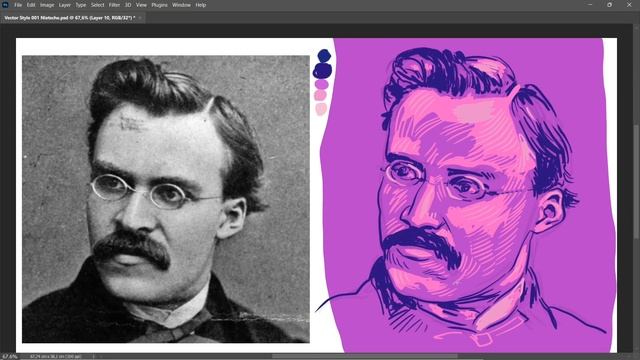This screenshot has width=640, height=360.
Task: Open the Plugins menu
Action: (160, 5)
